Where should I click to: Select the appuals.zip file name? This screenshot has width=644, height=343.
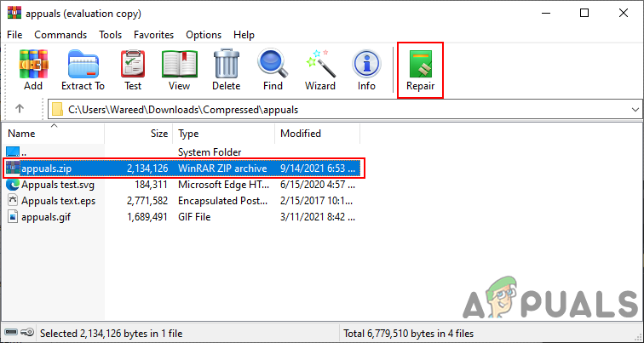pos(46,169)
